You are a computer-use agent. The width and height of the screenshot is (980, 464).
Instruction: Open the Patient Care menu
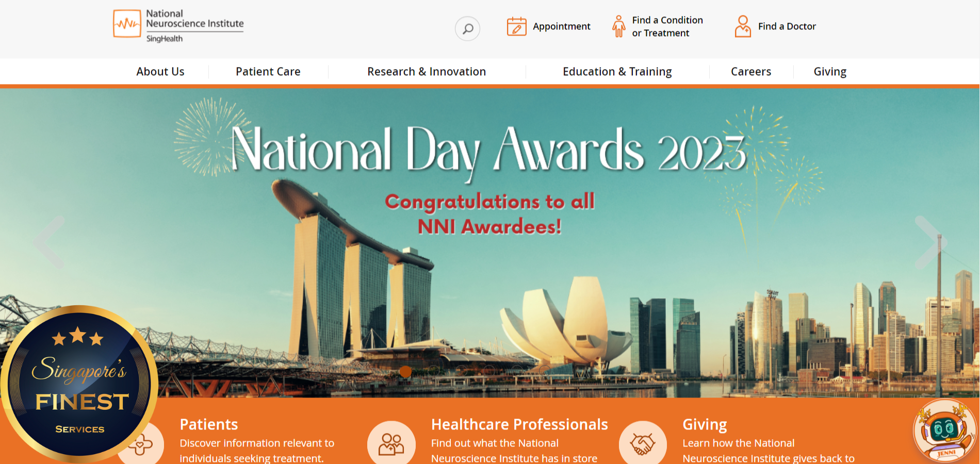(x=268, y=72)
